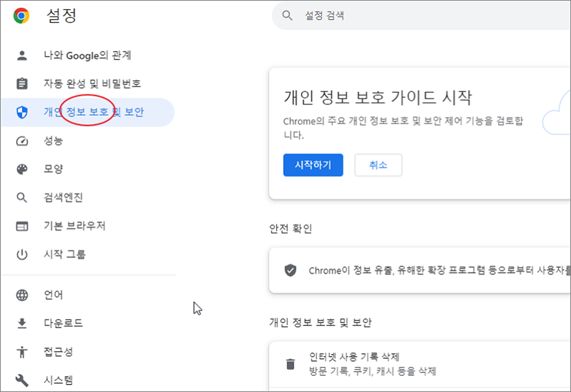Open the 나와 Google의 관계 settings page
Viewport: 571px width, 392px height.
88,56
